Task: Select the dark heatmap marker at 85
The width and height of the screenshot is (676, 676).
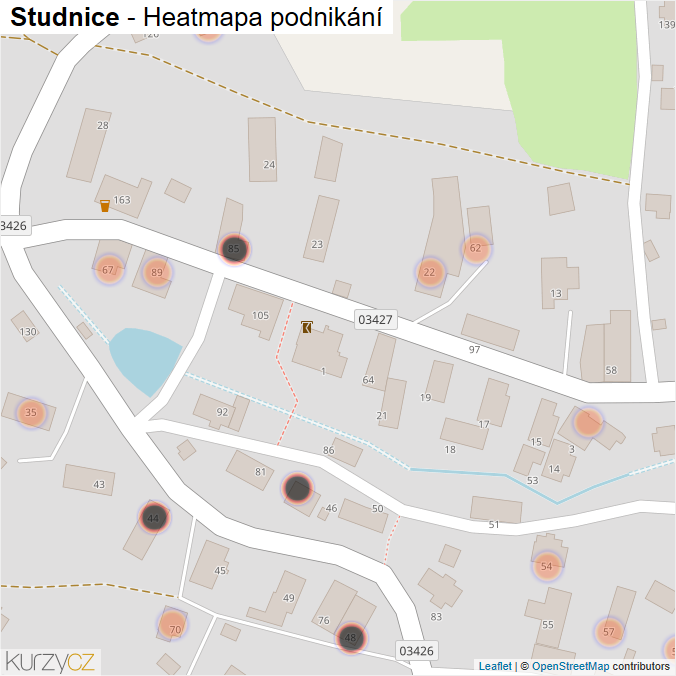Action: (234, 249)
